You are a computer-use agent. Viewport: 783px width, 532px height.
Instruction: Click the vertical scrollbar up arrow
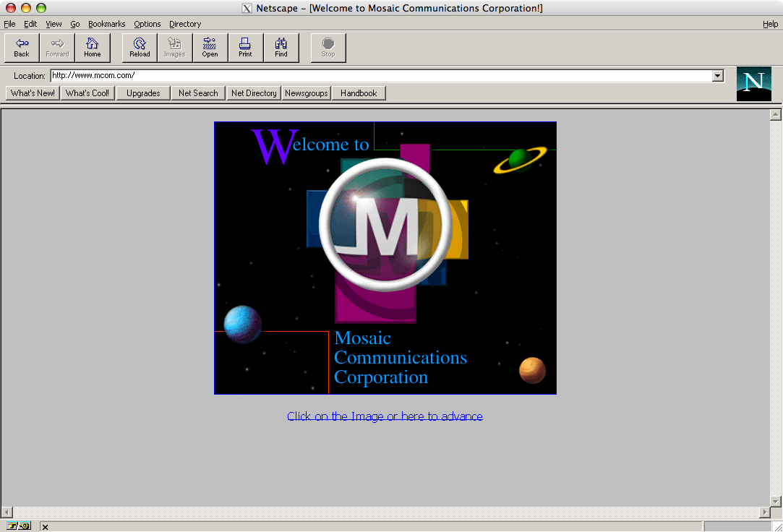coord(776,115)
